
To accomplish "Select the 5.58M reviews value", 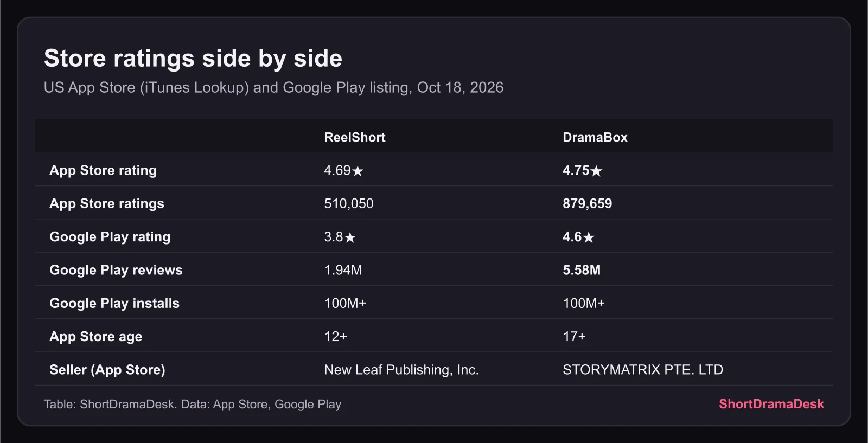I will pos(582,270).
